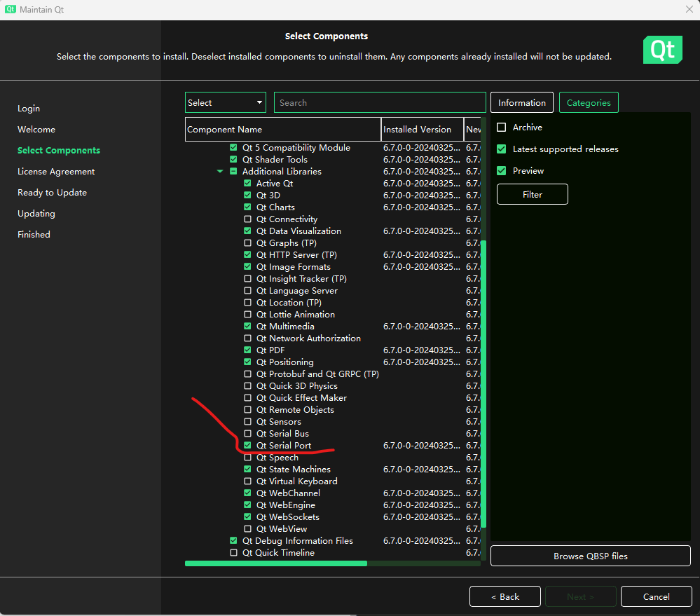Check Qt Insight Tracker (TP)
The width and height of the screenshot is (700, 616).
click(x=247, y=278)
